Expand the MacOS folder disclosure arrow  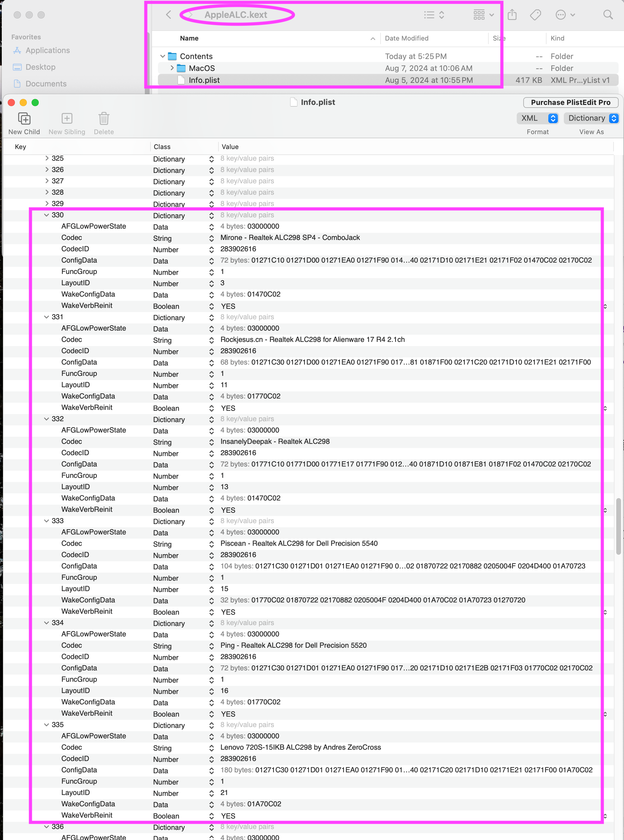(172, 68)
